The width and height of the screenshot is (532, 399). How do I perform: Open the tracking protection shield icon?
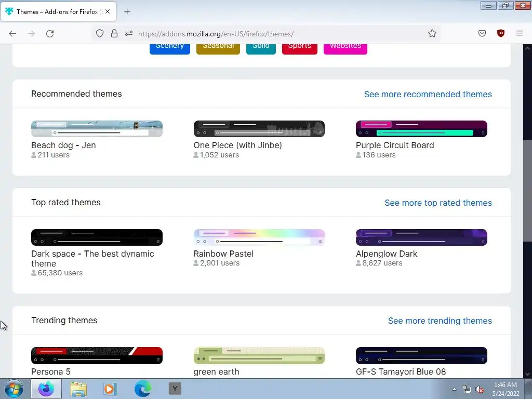pos(99,33)
